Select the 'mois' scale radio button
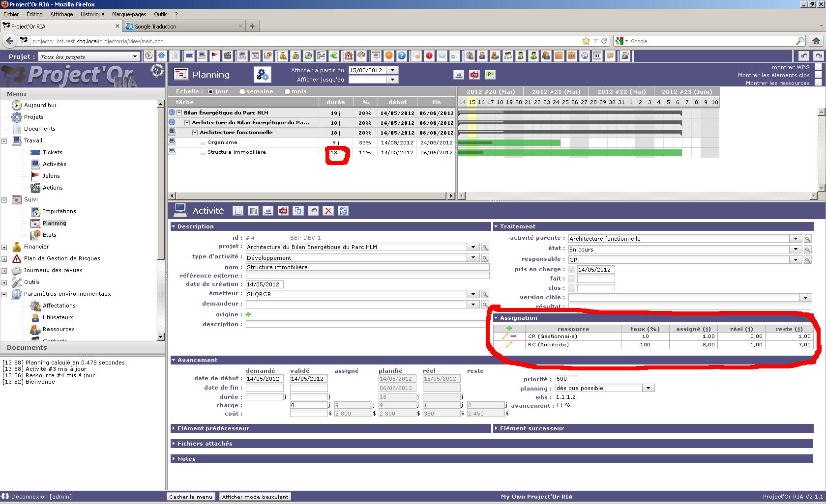 coord(287,92)
